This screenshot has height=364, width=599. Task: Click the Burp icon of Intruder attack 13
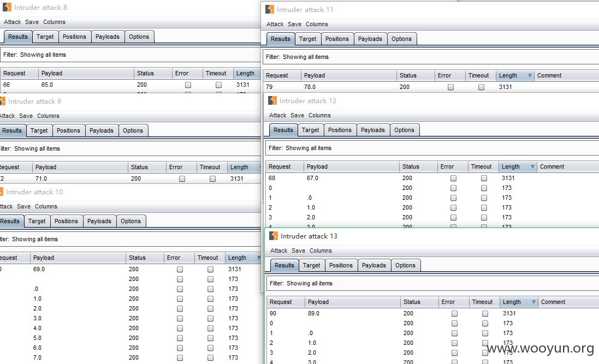pyautogui.click(x=274, y=236)
